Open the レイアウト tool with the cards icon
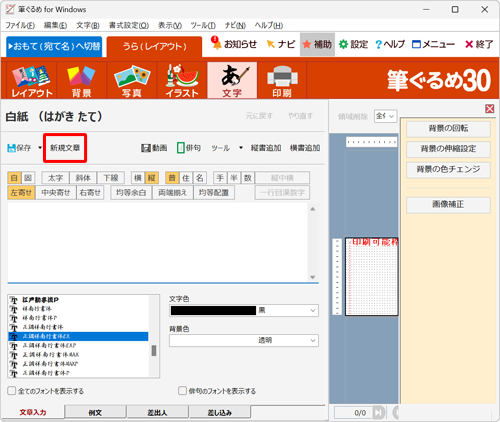The width and height of the screenshot is (500, 422). [x=32, y=80]
